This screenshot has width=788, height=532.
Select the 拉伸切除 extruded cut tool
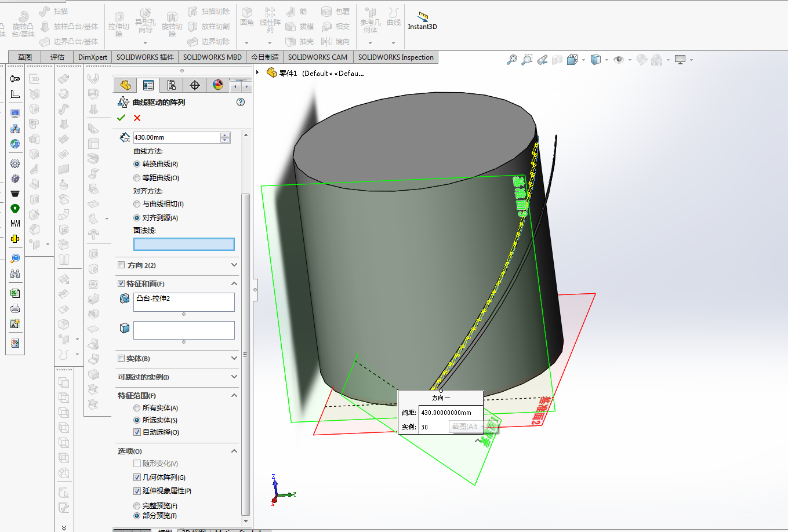click(x=119, y=24)
